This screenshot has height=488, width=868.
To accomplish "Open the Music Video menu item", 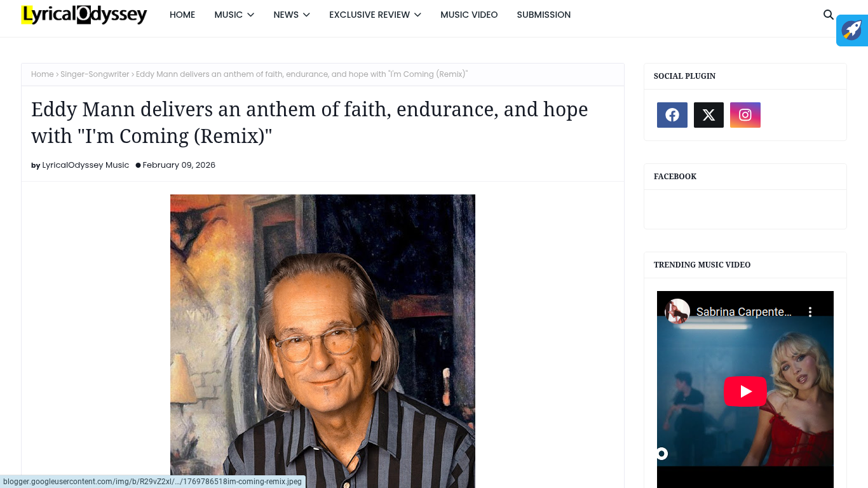I will 469,15.
